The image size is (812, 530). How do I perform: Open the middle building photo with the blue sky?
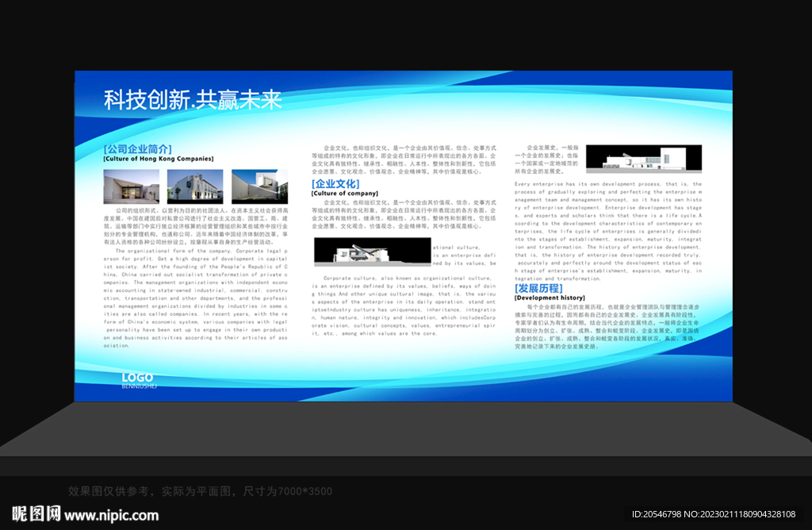tap(195, 186)
